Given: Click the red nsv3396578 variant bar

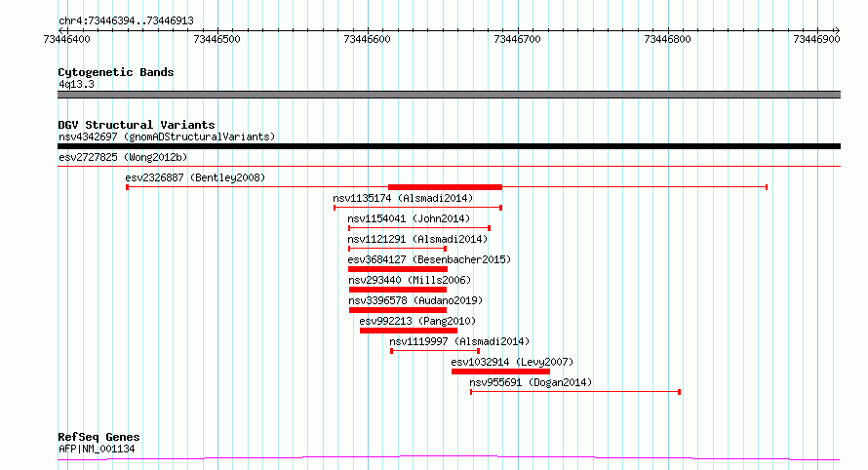Looking at the screenshot, I should [x=398, y=310].
